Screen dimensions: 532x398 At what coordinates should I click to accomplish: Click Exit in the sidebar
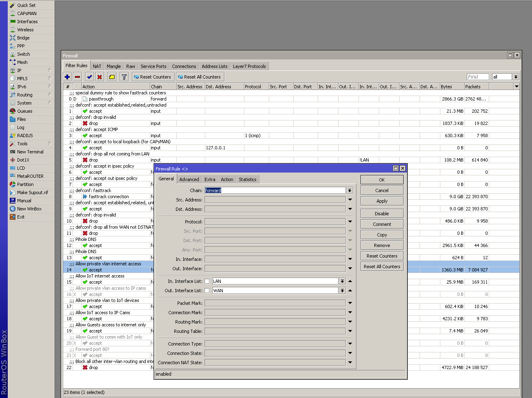click(x=21, y=217)
